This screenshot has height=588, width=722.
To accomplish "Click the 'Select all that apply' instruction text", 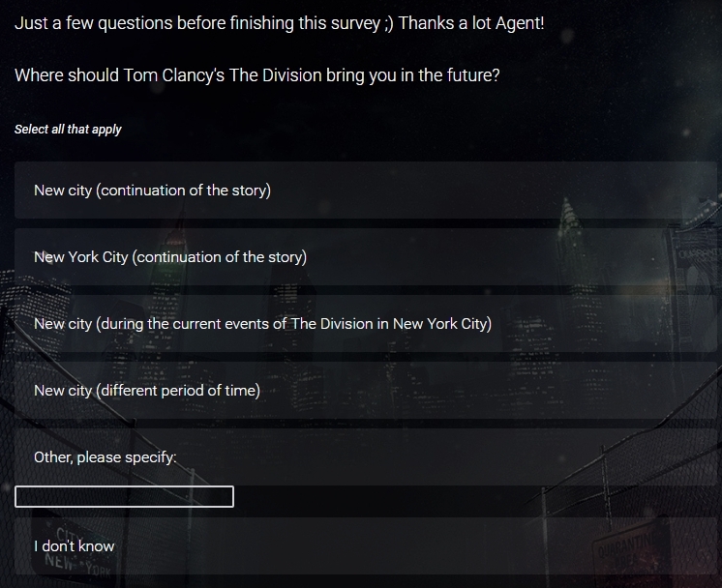I will coord(68,130).
